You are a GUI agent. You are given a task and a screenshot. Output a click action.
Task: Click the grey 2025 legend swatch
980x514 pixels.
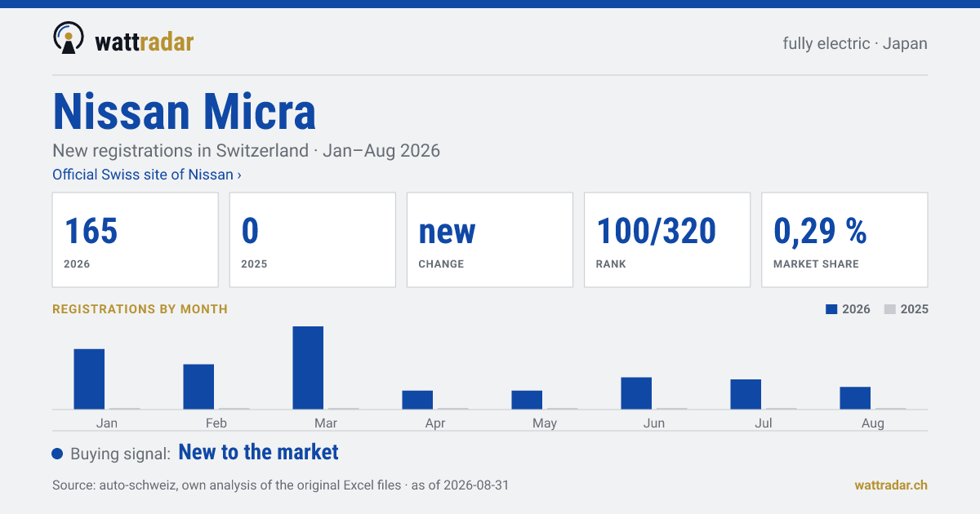click(890, 309)
